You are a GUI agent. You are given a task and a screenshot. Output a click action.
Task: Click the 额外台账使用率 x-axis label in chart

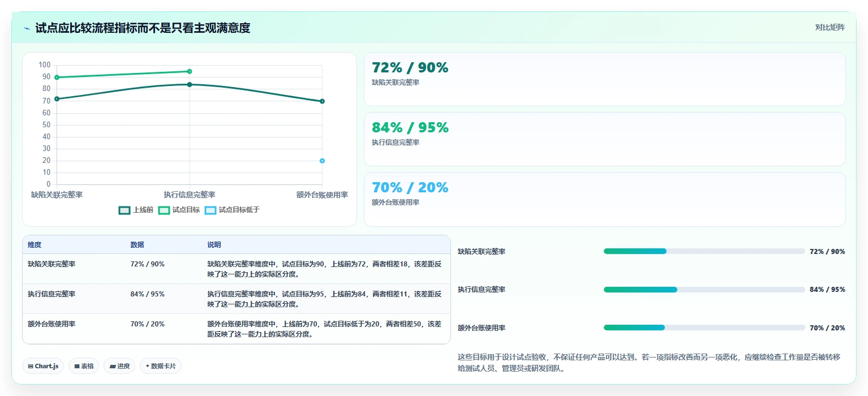322,195
